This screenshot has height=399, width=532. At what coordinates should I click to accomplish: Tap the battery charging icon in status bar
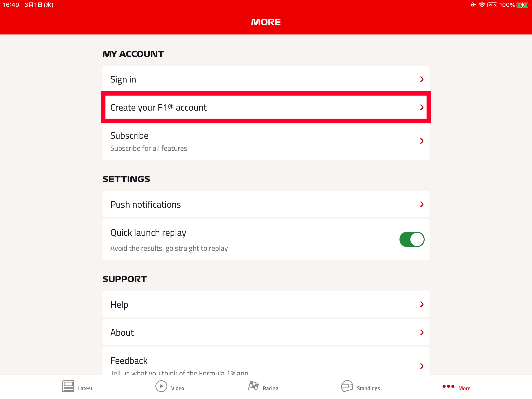point(523,5)
